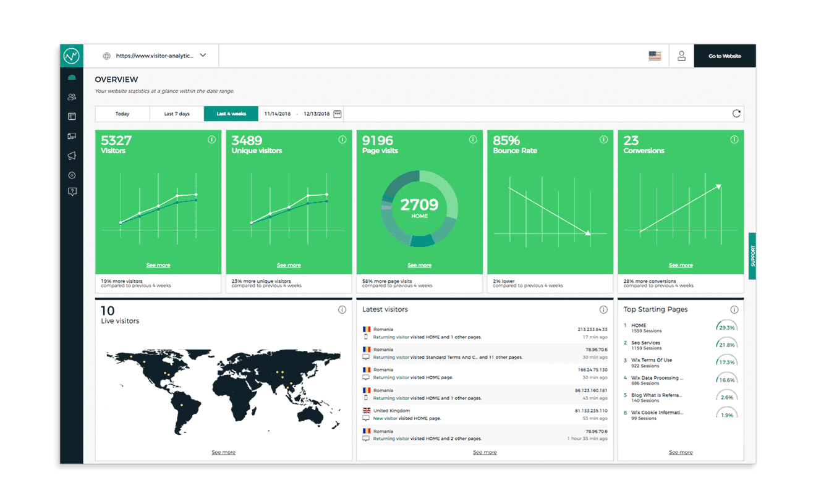
Task: Toggle the Last 4 weeks filter
Action: (231, 114)
